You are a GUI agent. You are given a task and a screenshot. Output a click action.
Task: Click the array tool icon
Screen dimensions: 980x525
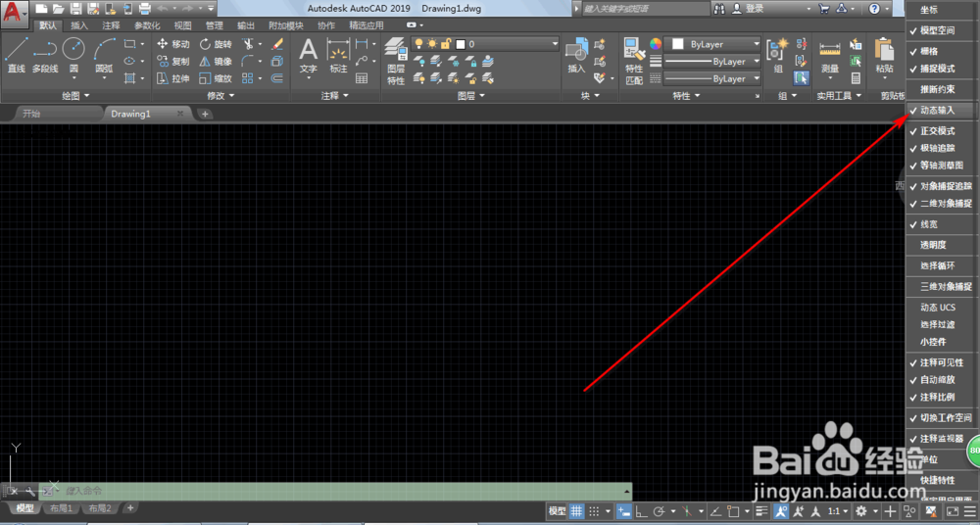click(x=248, y=78)
